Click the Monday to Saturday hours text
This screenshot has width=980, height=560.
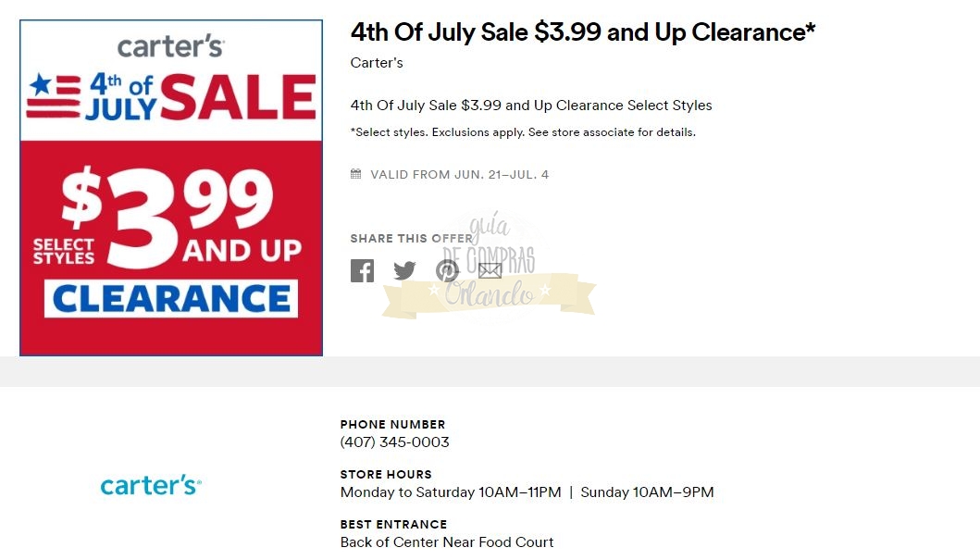[x=451, y=492]
